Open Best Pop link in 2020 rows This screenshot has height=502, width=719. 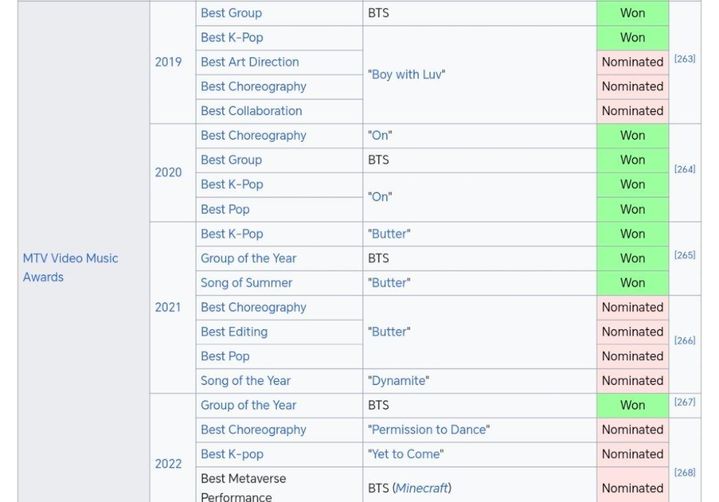pos(225,209)
